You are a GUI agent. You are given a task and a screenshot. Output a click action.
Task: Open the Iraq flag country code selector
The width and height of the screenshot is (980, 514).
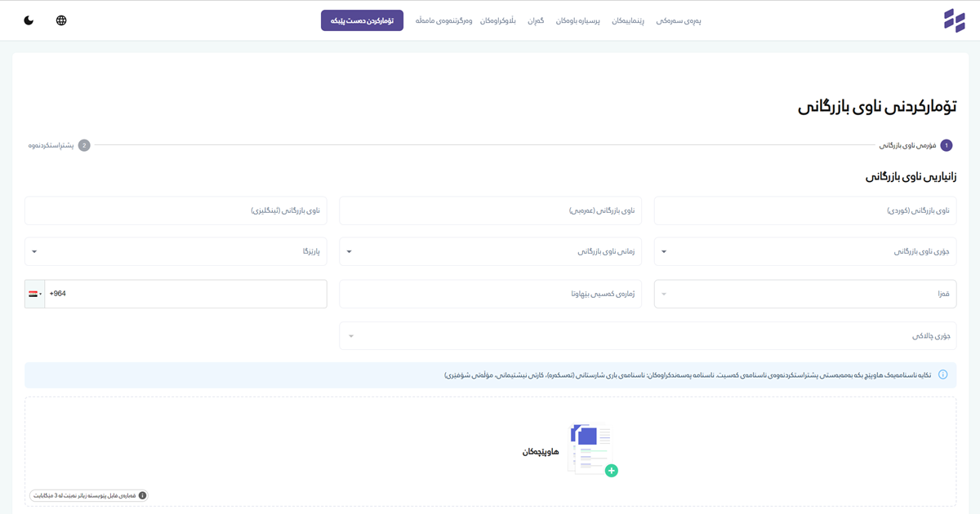click(x=34, y=294)
